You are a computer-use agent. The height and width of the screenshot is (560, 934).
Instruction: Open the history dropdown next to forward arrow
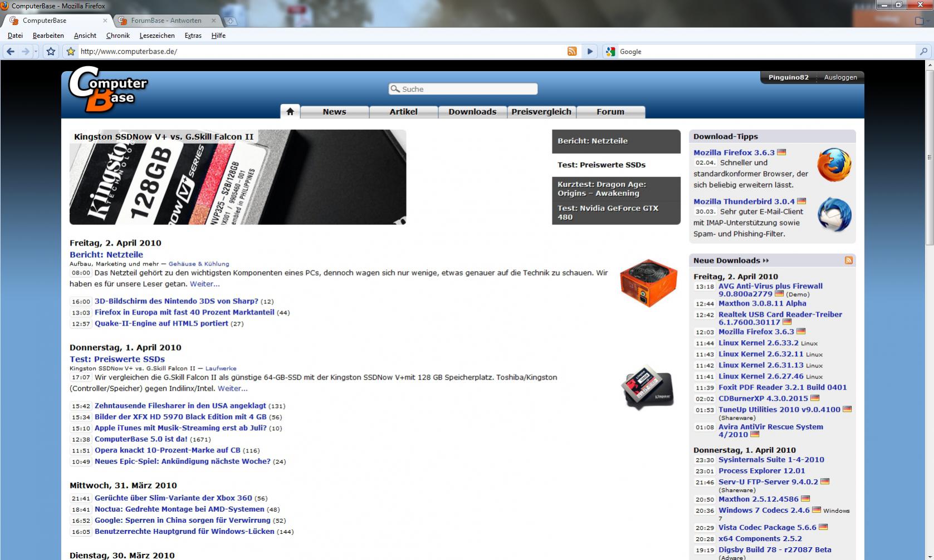pyautogui.click(x=36, y=51)
